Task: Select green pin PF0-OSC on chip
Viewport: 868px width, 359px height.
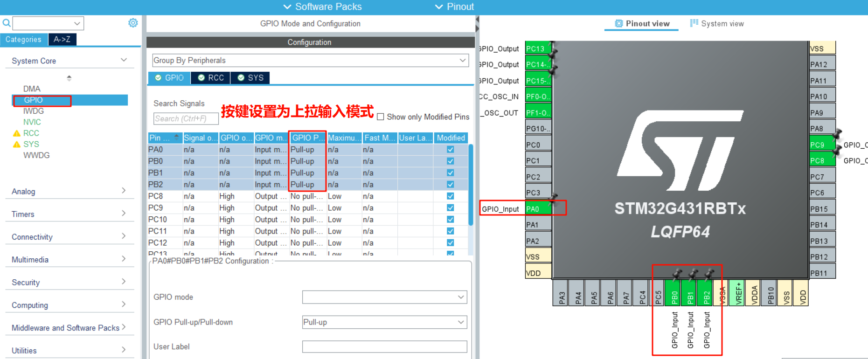Action: coord(538,97)
